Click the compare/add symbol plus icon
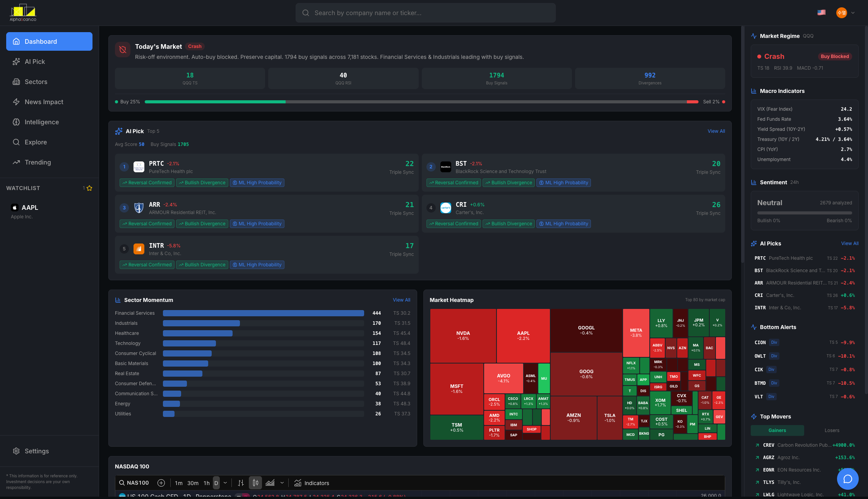 coord(161,483)
